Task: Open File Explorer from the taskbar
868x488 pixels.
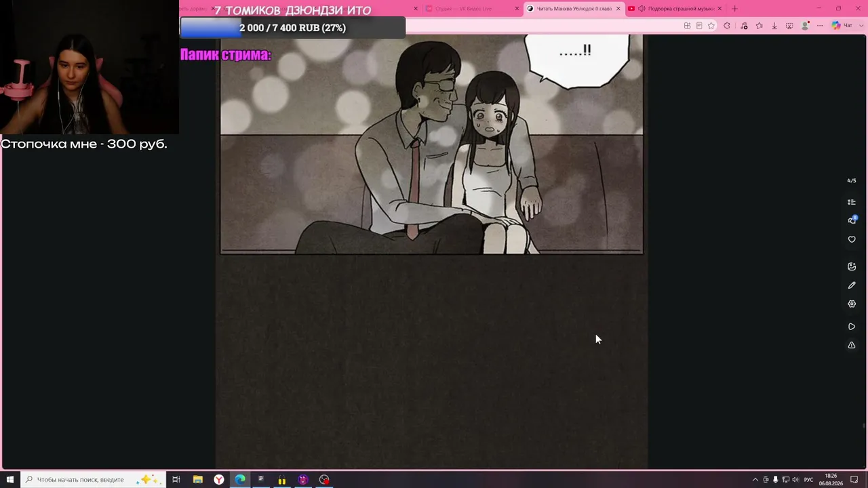Action: click(197, 480)
